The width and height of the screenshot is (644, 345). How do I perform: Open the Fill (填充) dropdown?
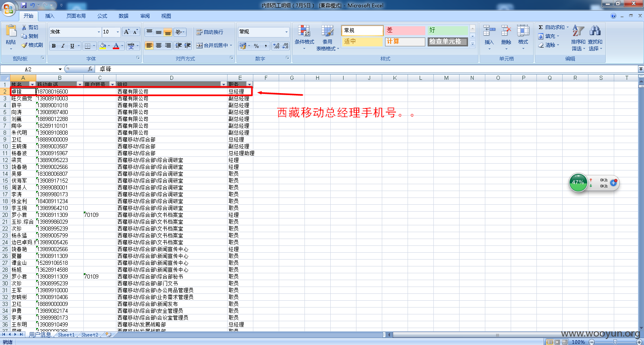(549, 36)
